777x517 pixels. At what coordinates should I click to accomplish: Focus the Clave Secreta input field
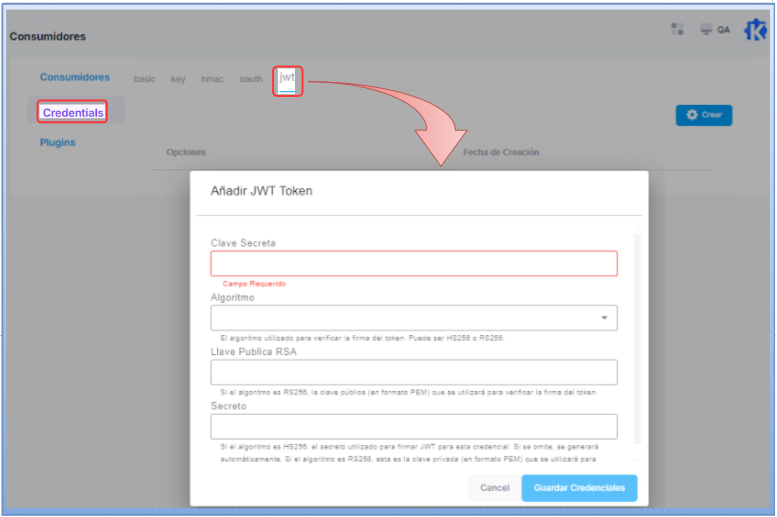[413, 263]
